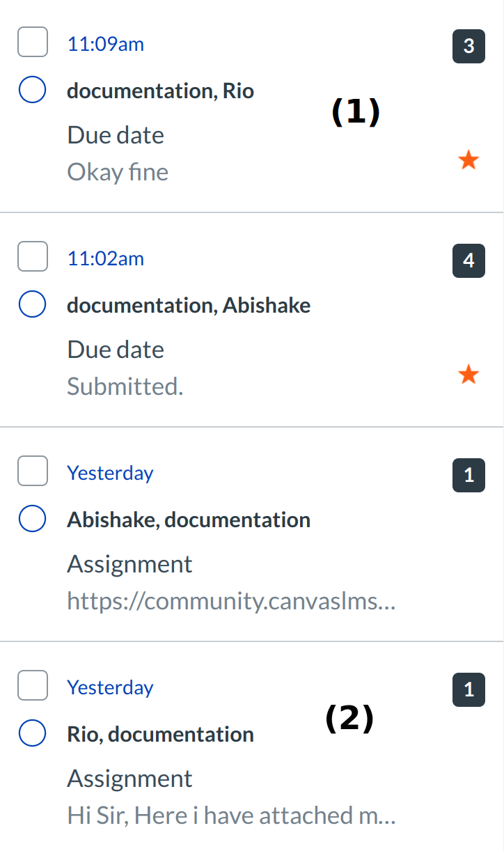The image size is (504, 851).
Task: Toggle read-state circle beside "documentation, Rio"
Action: tap(33, 91)
